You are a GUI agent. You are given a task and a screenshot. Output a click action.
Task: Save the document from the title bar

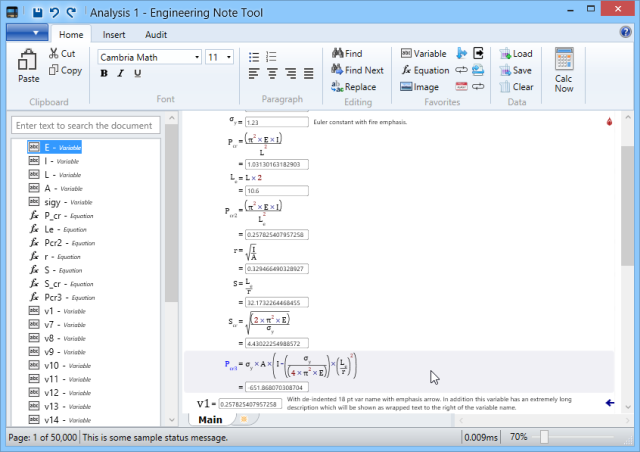(x=37, y=12)
